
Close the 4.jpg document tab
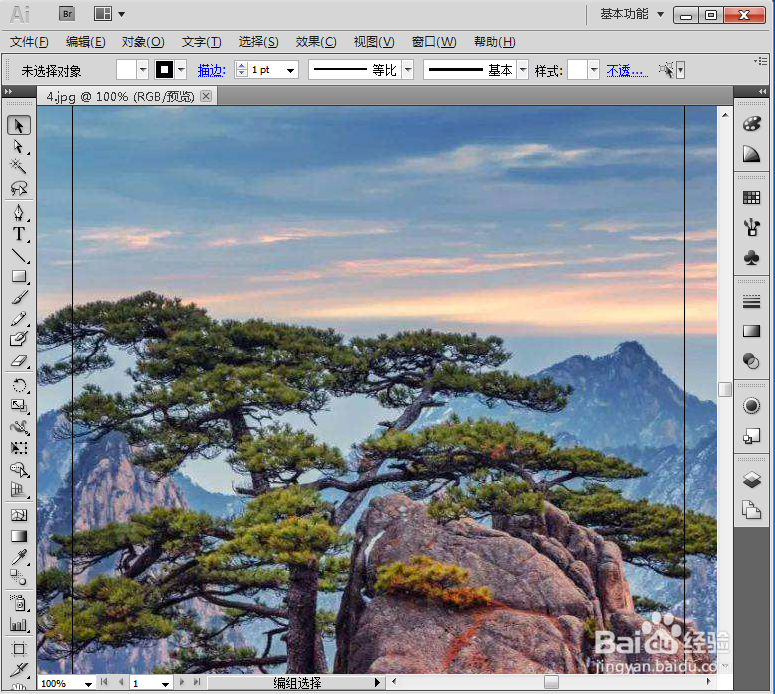206,96
